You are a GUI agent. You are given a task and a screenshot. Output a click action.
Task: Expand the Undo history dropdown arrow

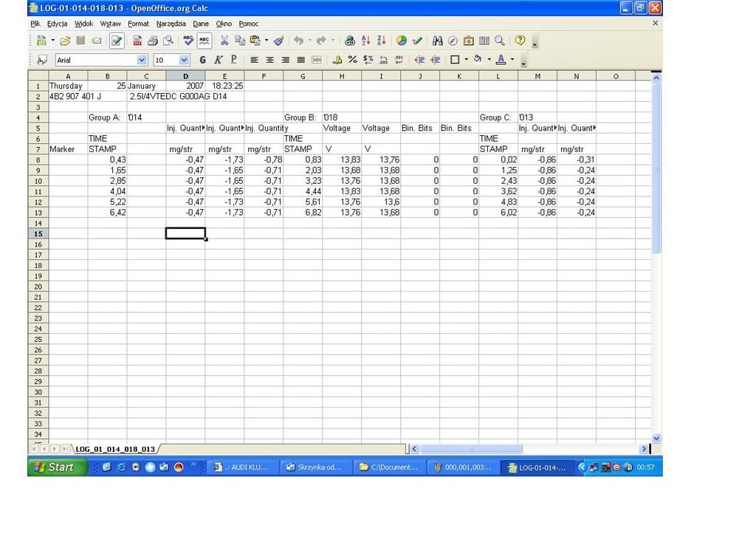coord(310,41)
